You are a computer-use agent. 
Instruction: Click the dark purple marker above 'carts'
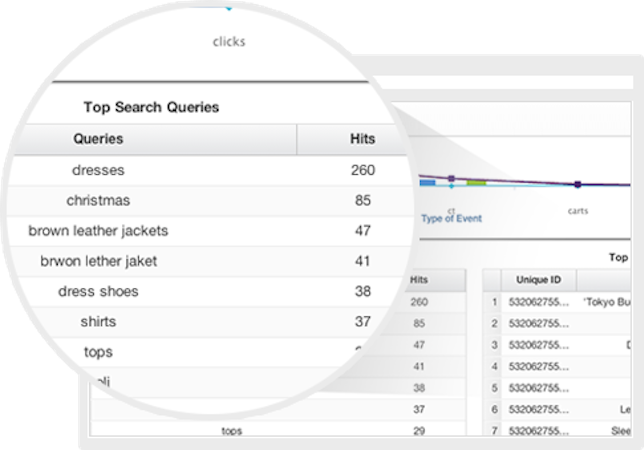pyautogui.click(x=578, y=184)
